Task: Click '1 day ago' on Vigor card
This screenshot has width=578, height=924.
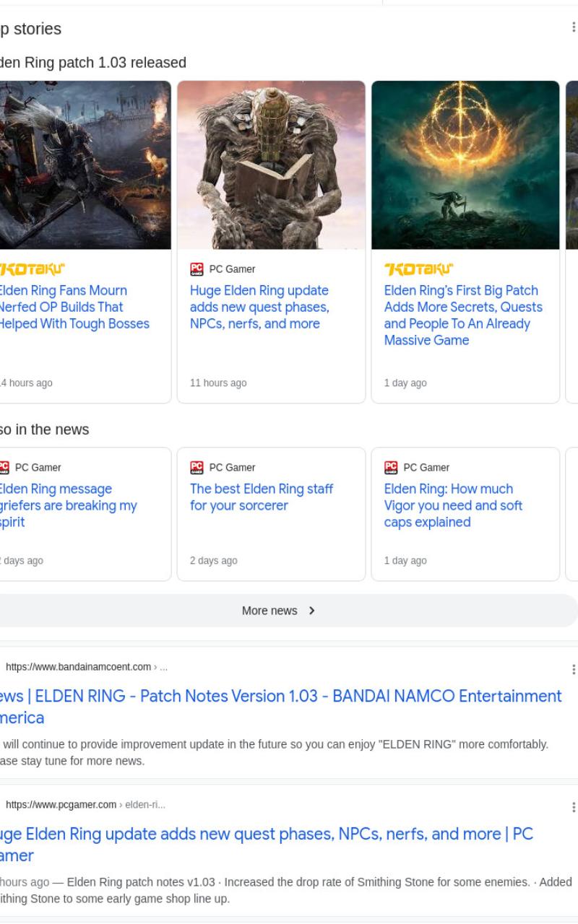Action: 405,561
